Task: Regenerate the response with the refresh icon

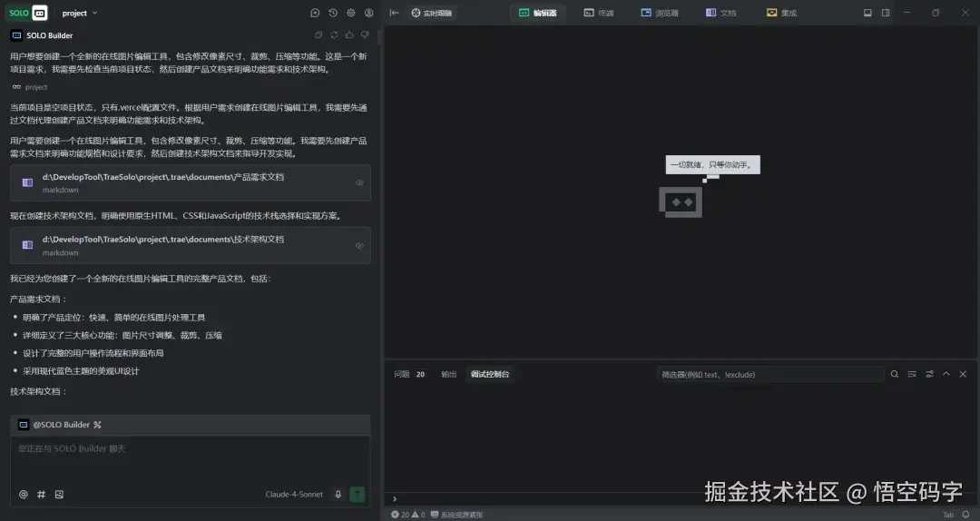Action: point(334,35)
